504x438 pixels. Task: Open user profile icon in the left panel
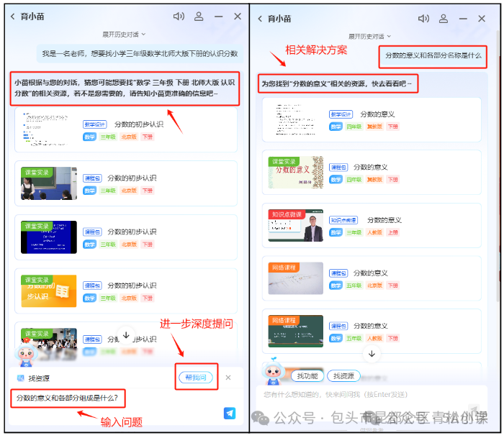(199, 16)
